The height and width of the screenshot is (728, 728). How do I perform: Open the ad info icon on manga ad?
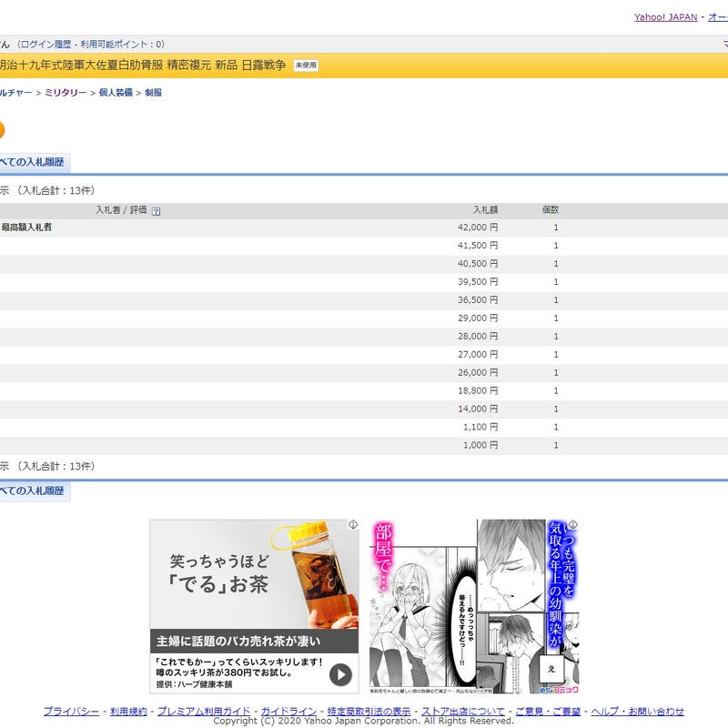point(571,525)
